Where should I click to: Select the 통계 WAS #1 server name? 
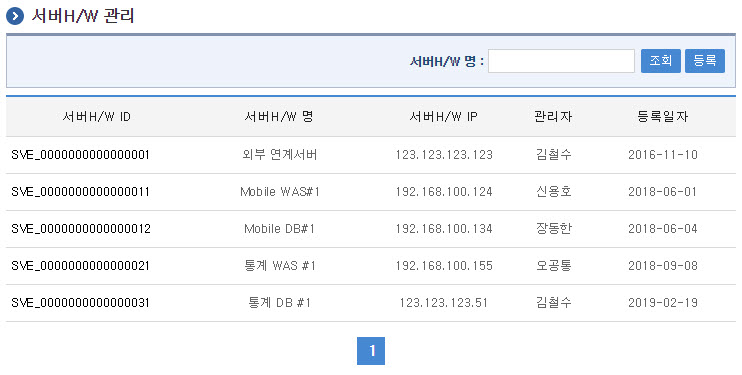280,266
